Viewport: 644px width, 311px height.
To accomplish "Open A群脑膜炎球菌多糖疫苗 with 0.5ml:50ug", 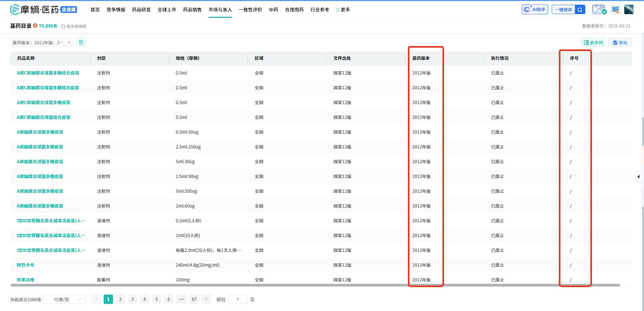I will (40, 132).
